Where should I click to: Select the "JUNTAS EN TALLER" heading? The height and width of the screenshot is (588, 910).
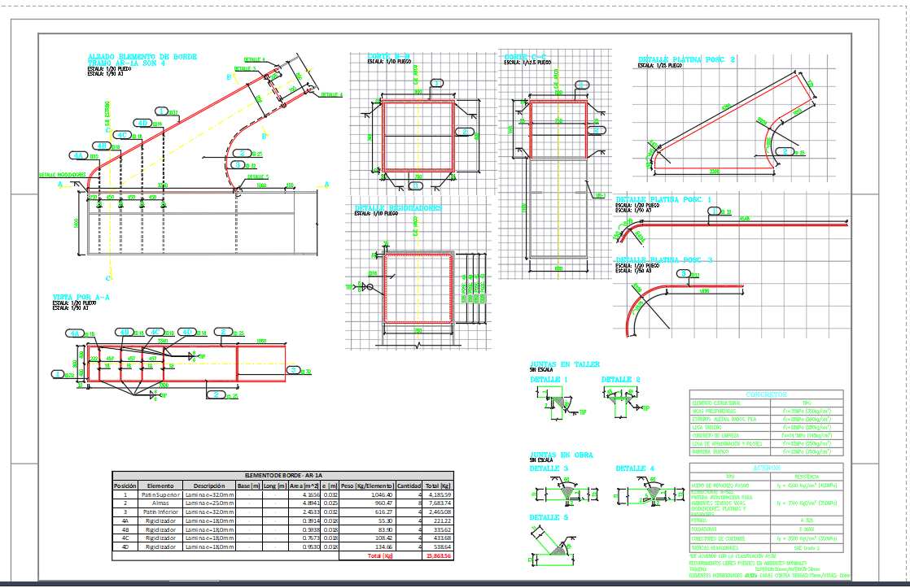(x=565, y=364)
